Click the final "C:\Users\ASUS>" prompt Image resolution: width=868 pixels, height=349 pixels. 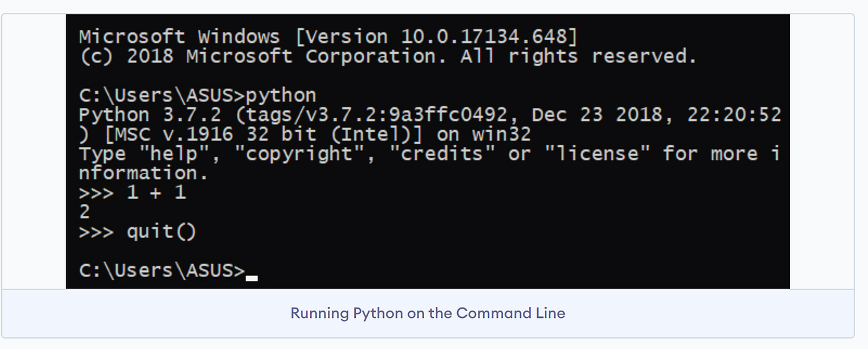pyautogui.click(x=162, y=271)
